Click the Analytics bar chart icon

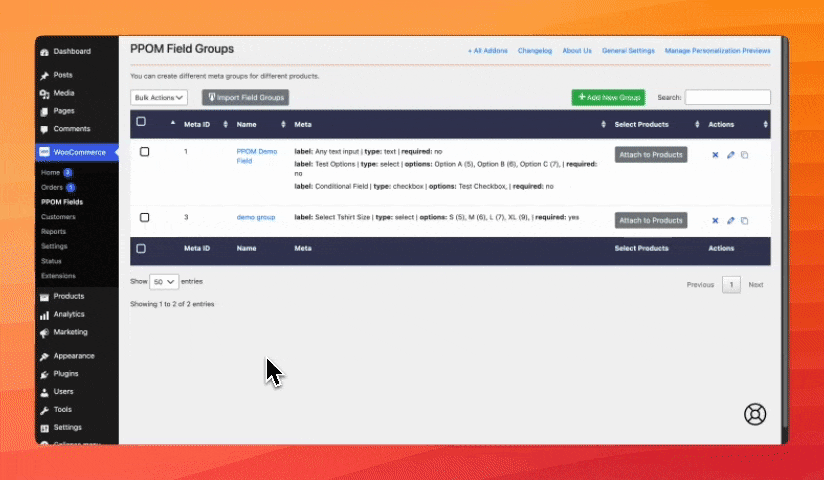[44, 315]
